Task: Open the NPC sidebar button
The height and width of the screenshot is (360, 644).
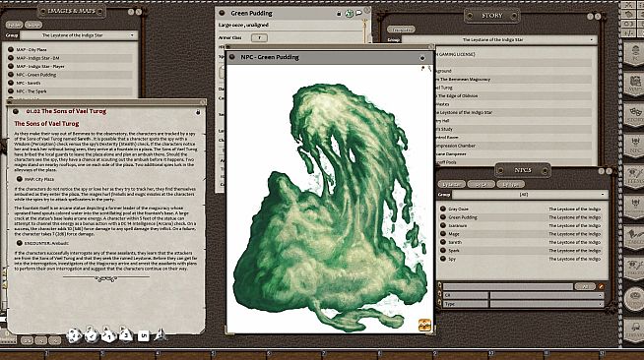Action: (x=634, y=146)
